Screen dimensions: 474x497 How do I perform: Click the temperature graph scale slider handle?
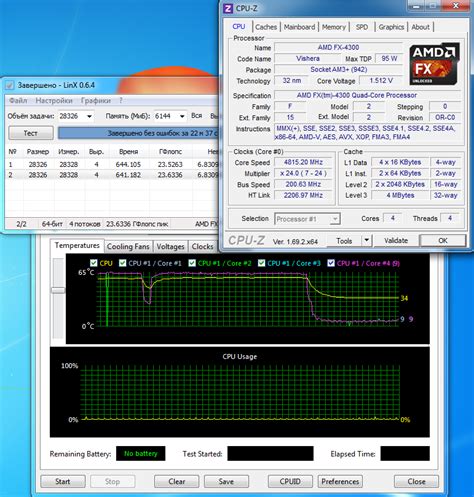click(58, 290)
